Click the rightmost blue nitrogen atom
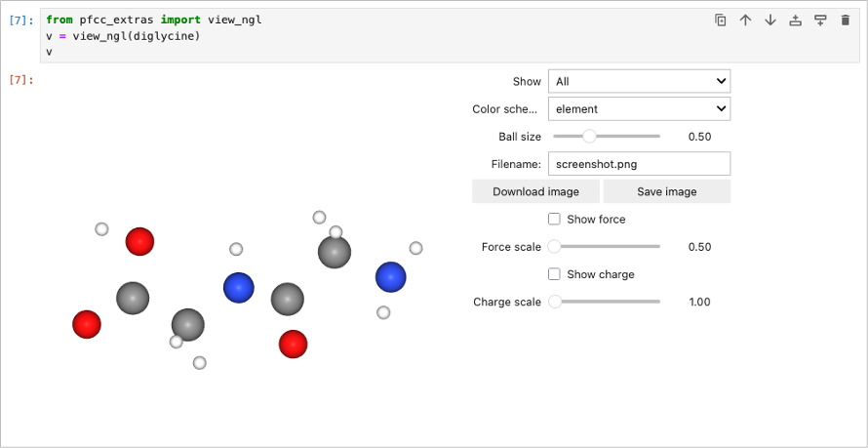Viewport: 868px width, 448px height. point(390,277)
